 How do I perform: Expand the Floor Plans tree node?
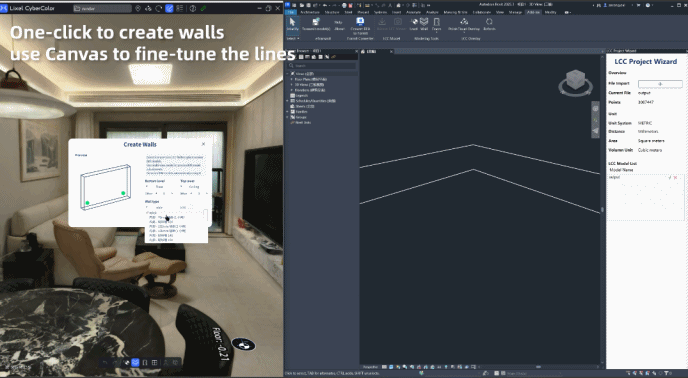click(x=292, y=79)
